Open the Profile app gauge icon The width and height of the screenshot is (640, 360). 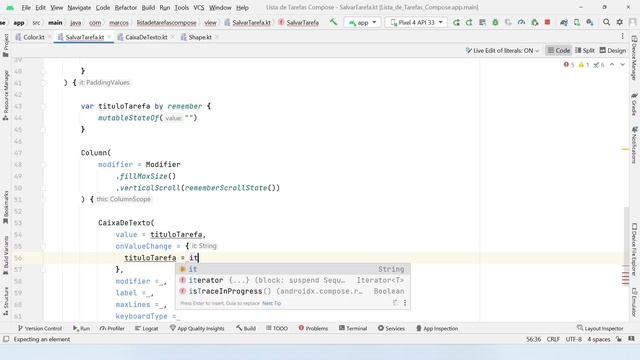pos(521,22)
